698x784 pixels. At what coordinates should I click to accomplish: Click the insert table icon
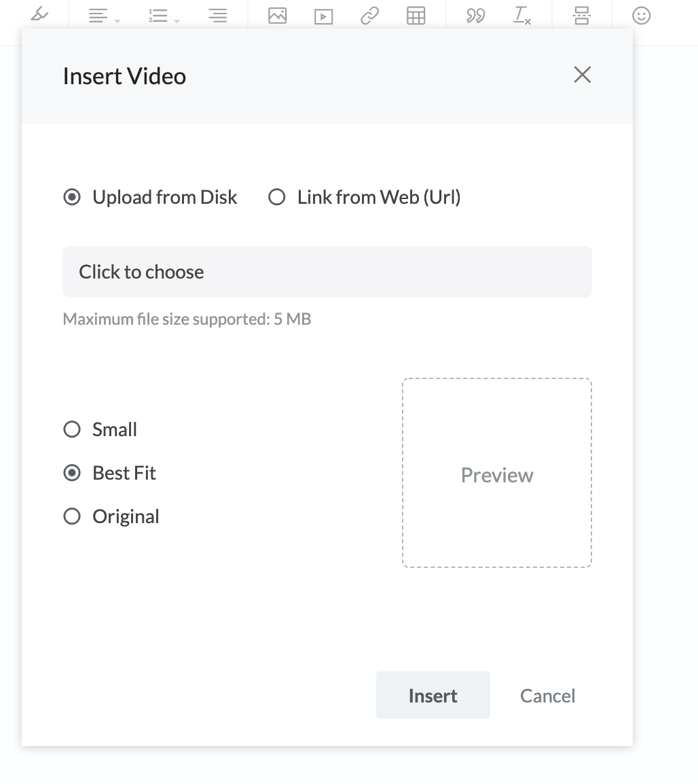click(416, 16)
